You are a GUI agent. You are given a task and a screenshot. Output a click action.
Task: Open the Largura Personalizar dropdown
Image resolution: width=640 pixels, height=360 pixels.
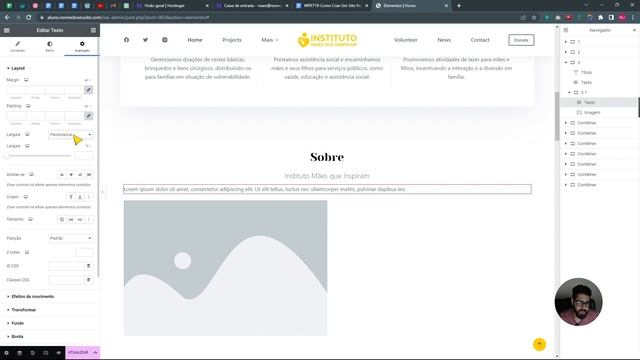[x=71, y=134]
